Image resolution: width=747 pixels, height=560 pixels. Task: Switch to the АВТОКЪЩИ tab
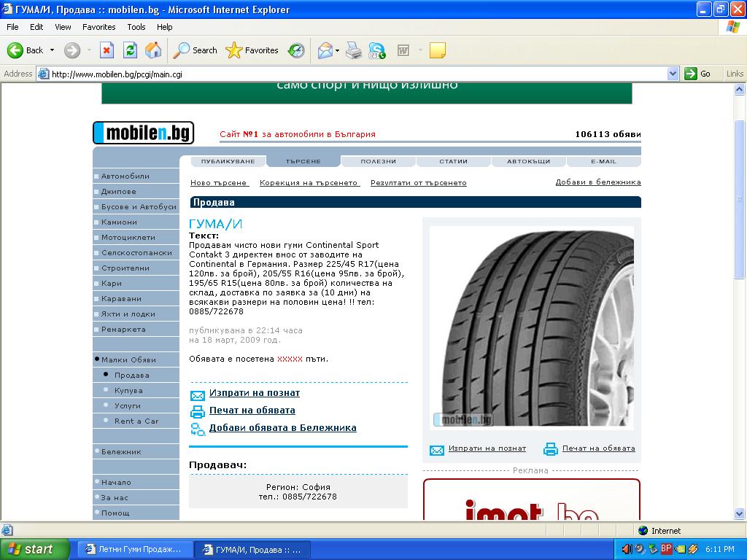tap(528, 161)
